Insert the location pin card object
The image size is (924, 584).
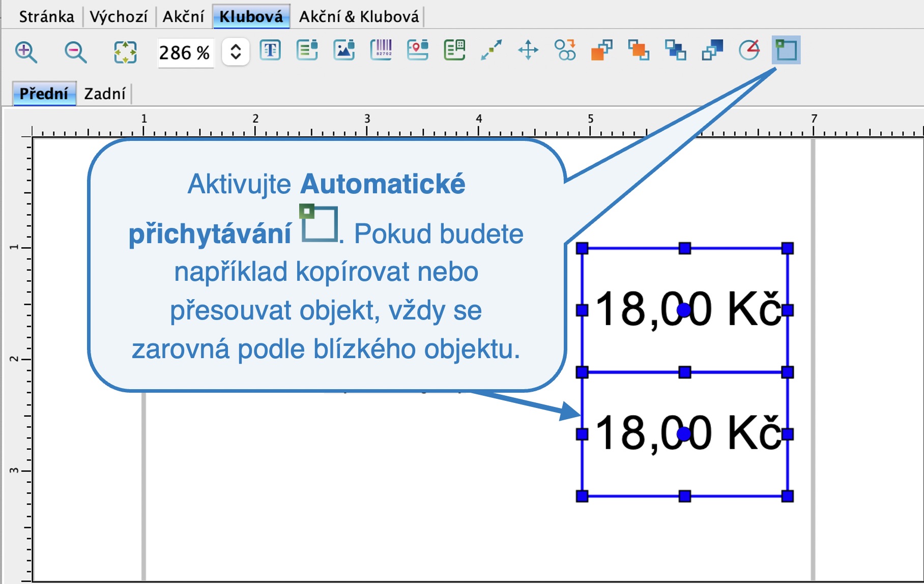coord(418,50)
